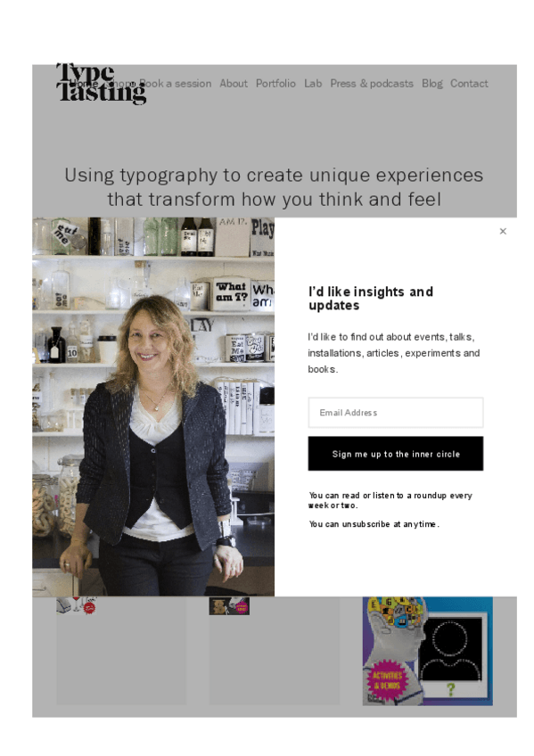This screenshot has width=534, height=756.
Task: Go to the Contact page
Action: click(469, 84)
